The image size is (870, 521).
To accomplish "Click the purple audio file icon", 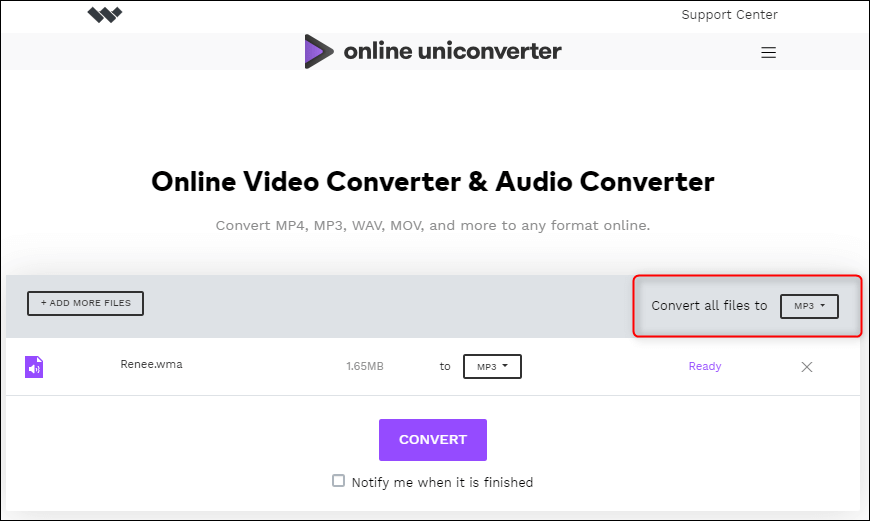I will coord(34,367).
